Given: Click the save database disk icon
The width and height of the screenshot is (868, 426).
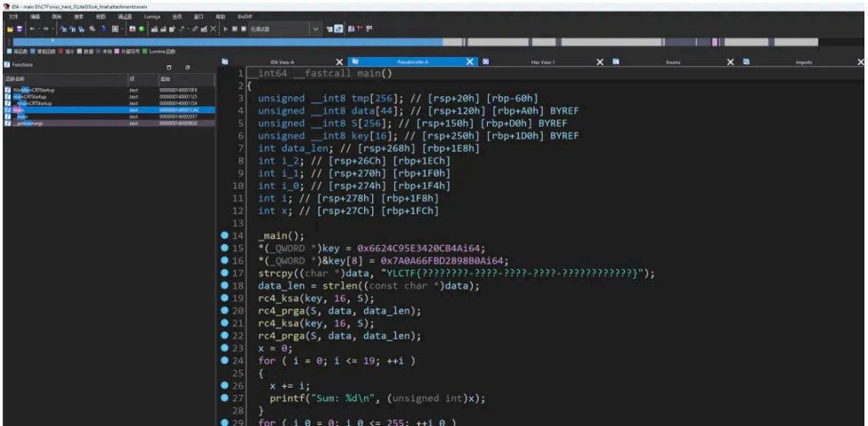Looking at the screenshot, I should click(20, 29).
